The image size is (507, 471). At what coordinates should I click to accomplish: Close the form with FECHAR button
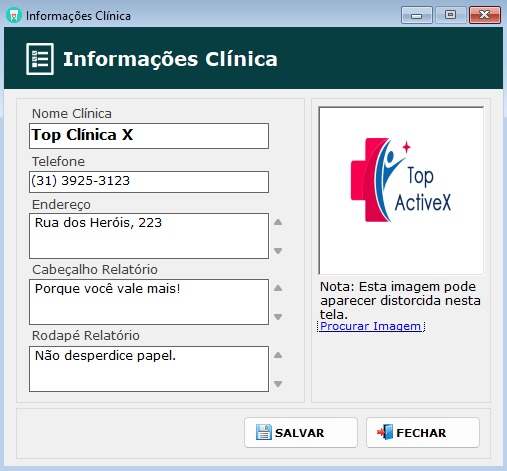pos(423,432)
